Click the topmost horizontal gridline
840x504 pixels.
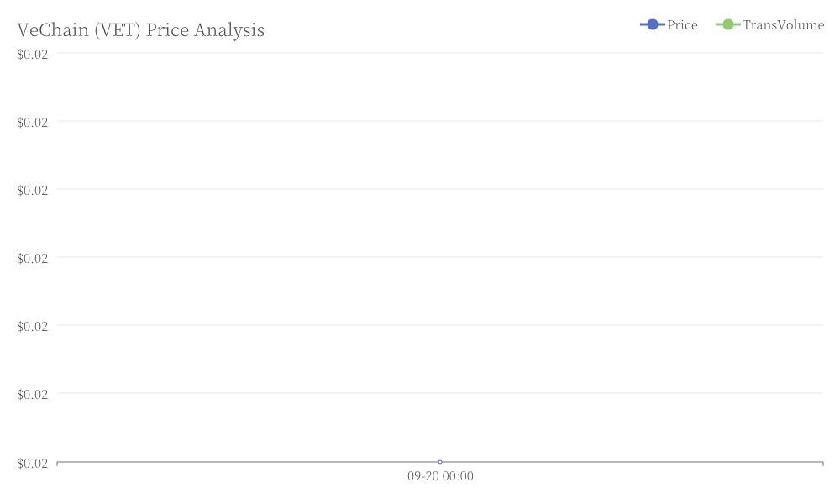(440, 53)
